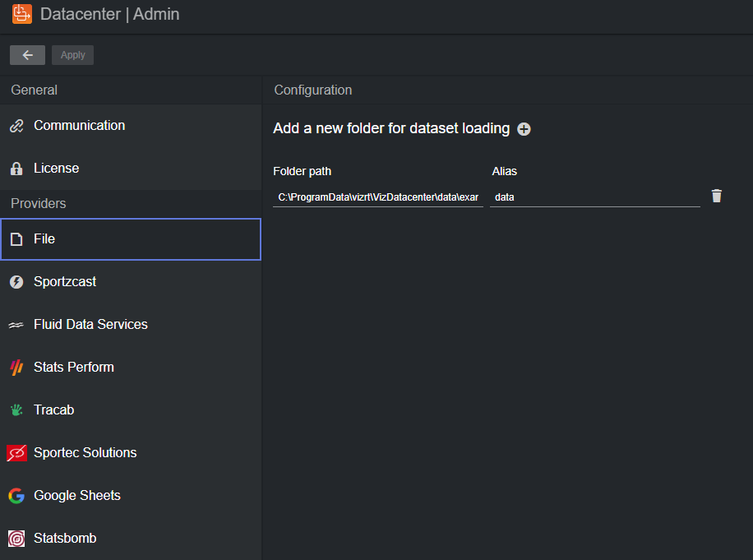
Task: Click the General section header
Action: click(34, 90)
